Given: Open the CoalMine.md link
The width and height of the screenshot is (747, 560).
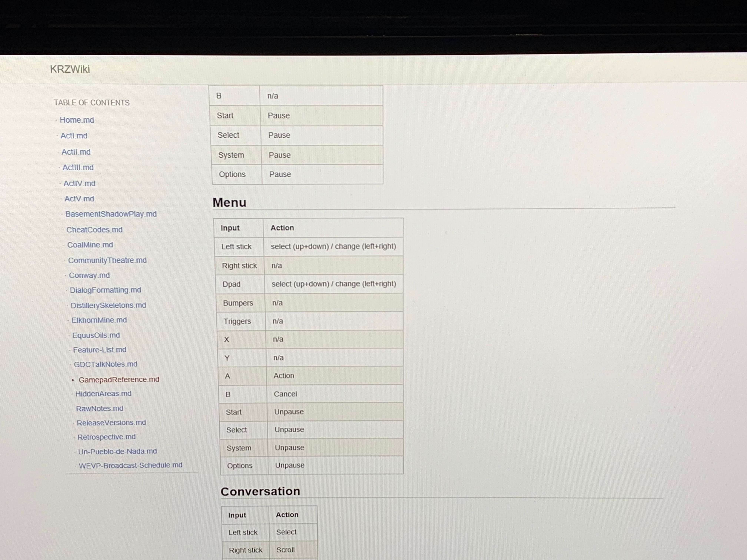Looking at the screenshot, I should click(90, 245).
